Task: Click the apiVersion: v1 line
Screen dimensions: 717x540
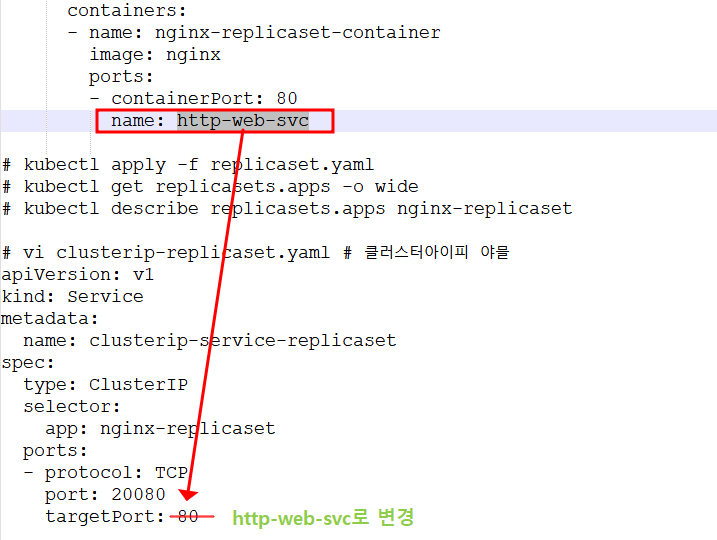Action: (77, 274)
